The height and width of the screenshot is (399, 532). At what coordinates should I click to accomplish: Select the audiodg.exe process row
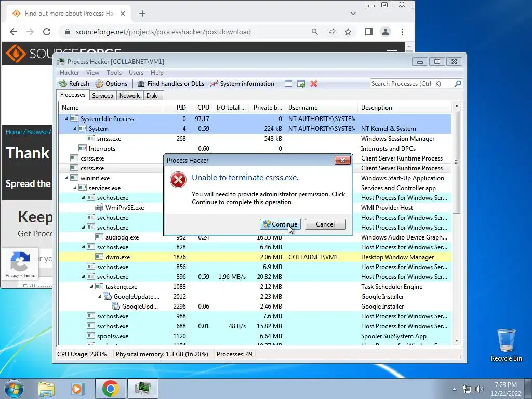pos(255,237)
